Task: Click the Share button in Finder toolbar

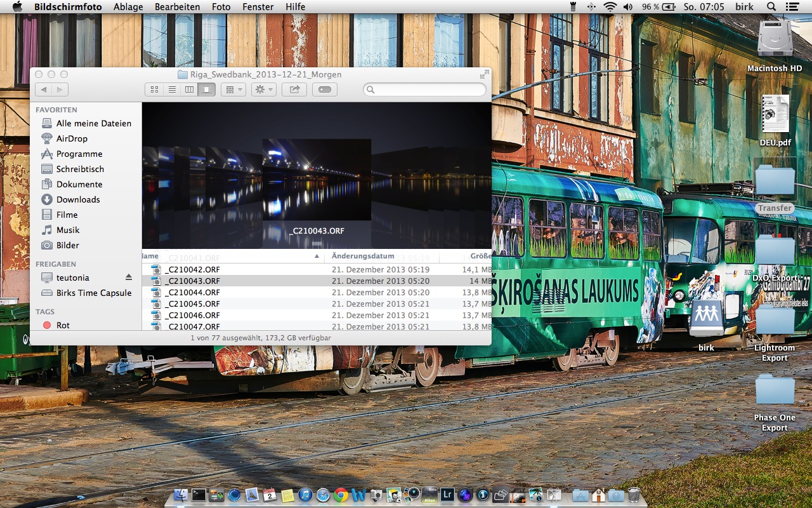Action: click(294, 90)
